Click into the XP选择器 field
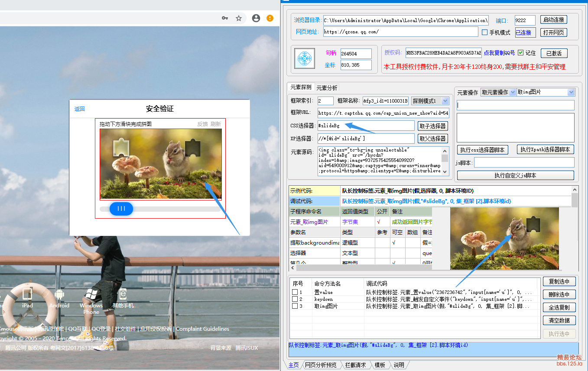The width and height of the screenshot is (588, 371). click(x=366, y=139)
